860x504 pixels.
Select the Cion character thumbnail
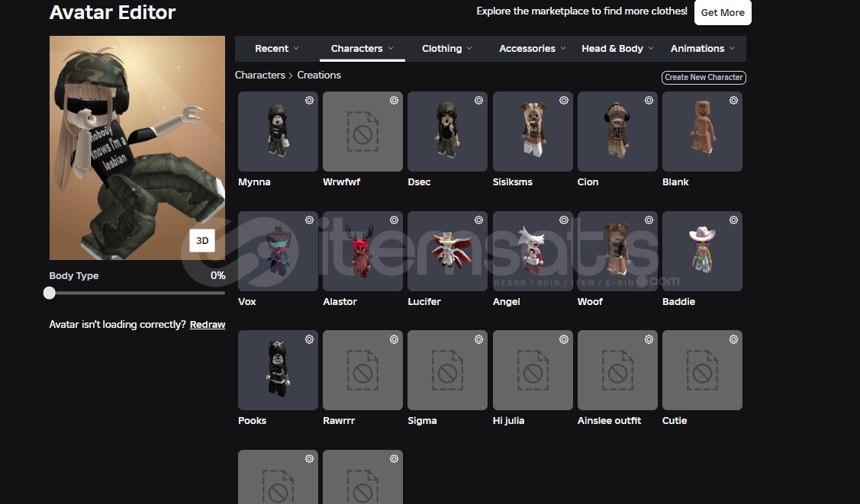click(x=617, y=131)
